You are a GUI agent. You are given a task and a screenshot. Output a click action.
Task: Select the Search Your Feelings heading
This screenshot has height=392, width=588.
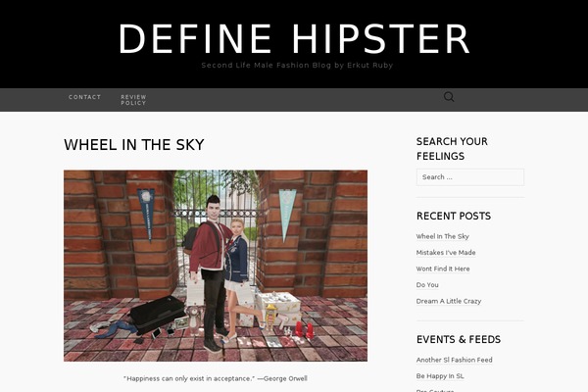[x=452, y=149]
